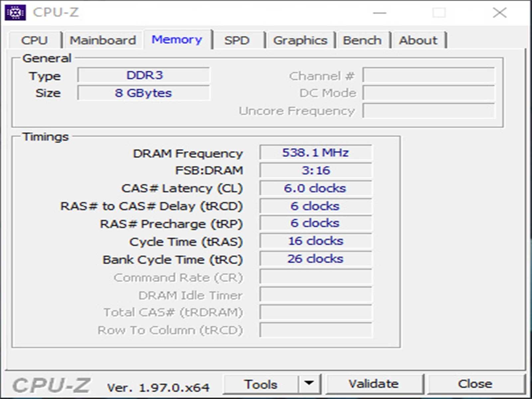Click the Cycle Time value 16 clocks

[316, 241]
